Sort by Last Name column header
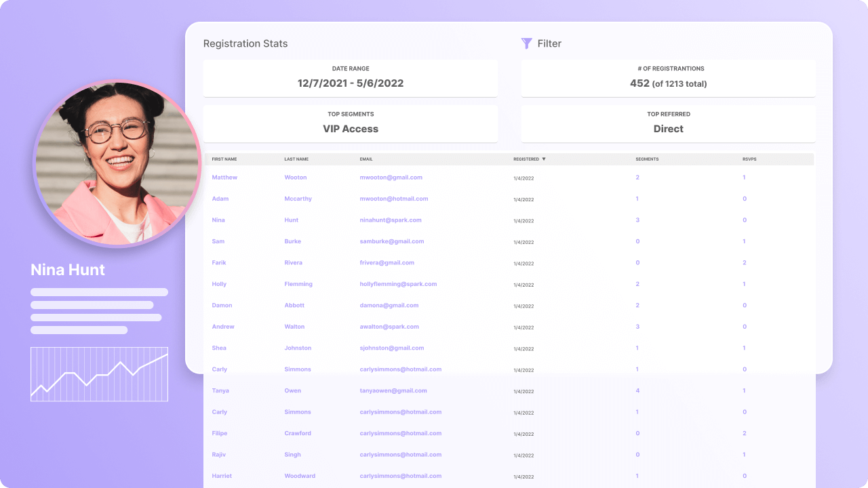 click(x=296, y=159)
